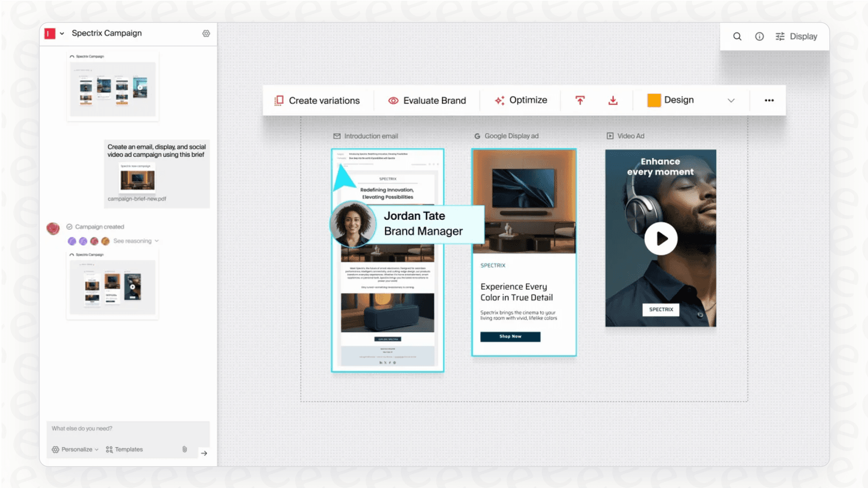The width and height of the screenshot is (868, 488).
Task: Click the Evaluate Brand eye icon
Action: 393,100
